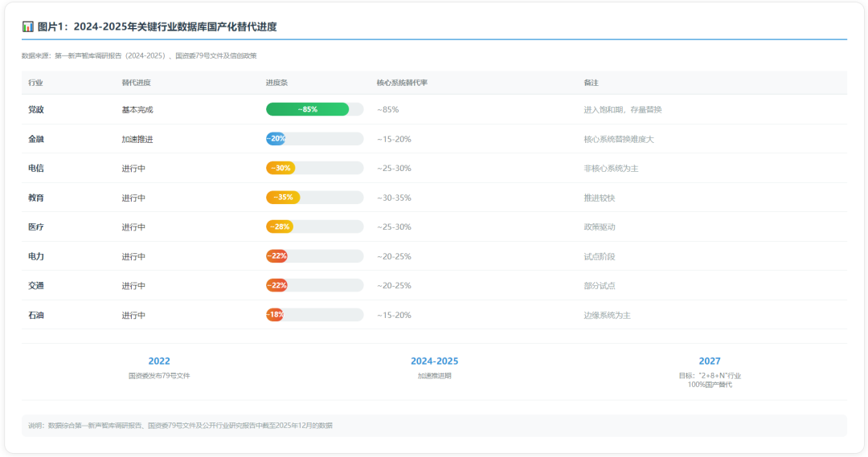
Task: Click the note 核心系统替换难度大
Action: (x=619, y=139)
